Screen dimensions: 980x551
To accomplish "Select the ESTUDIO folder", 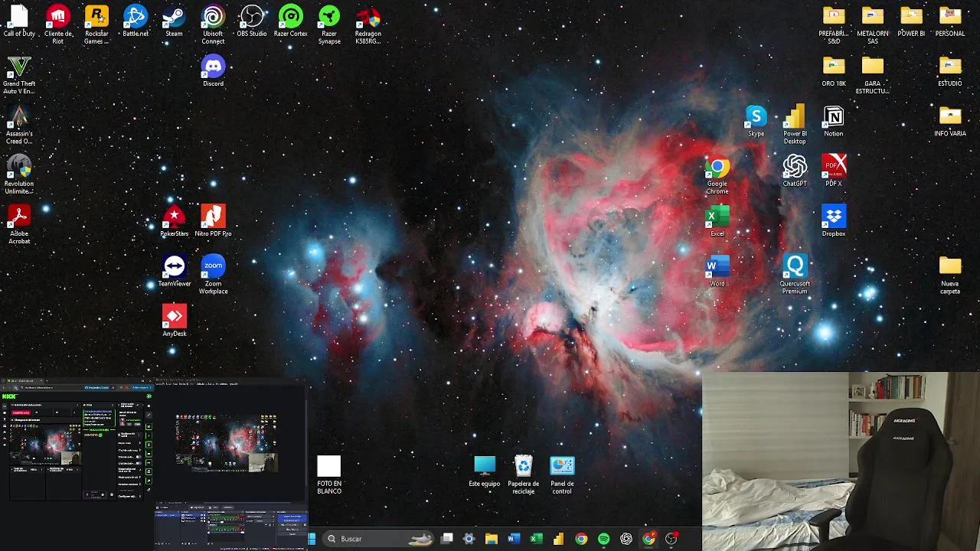I will tap(950, 72).
